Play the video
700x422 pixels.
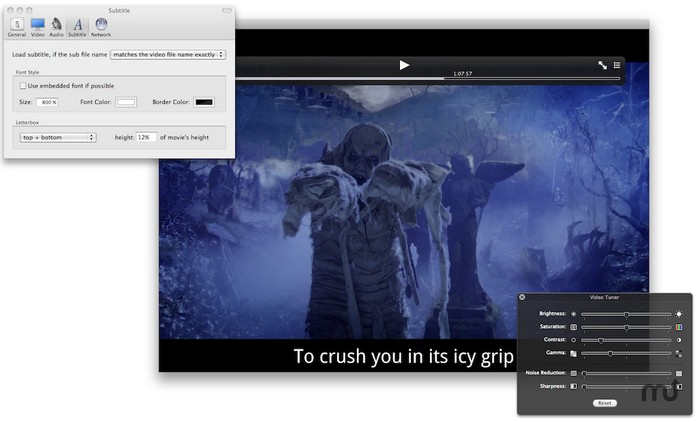[x=404, y=65]
